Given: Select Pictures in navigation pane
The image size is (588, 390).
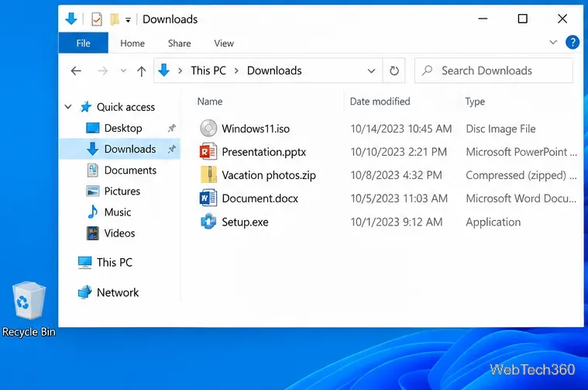Looking at the screenshot, I should tap(122, 191).
